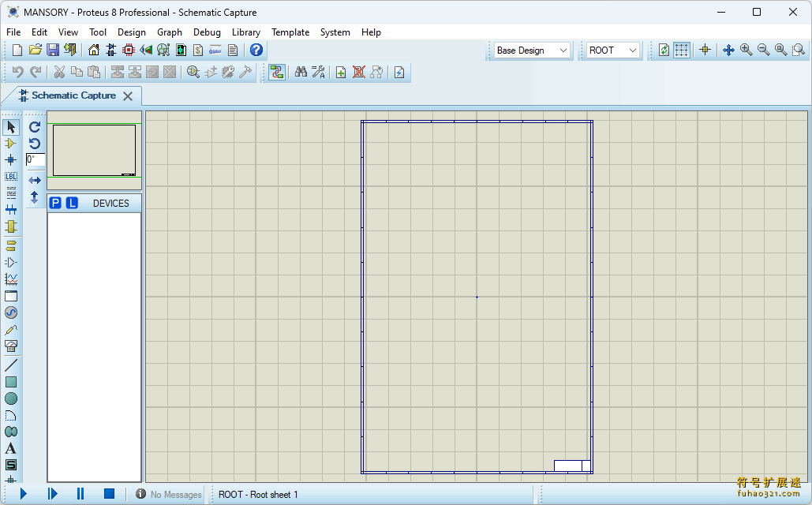
Task: Select Selection Mode arrow tool
Action: (x=11, y=127)
